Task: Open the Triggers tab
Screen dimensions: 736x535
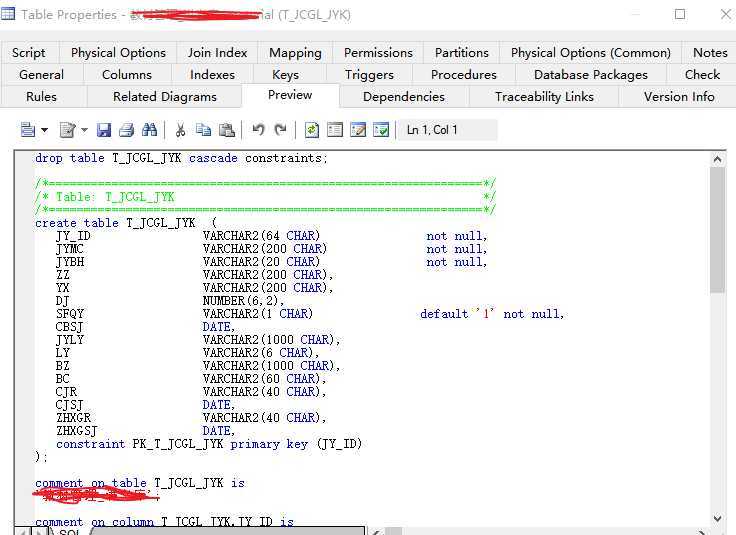Action: pyautogui.click(x=369, y=75)
